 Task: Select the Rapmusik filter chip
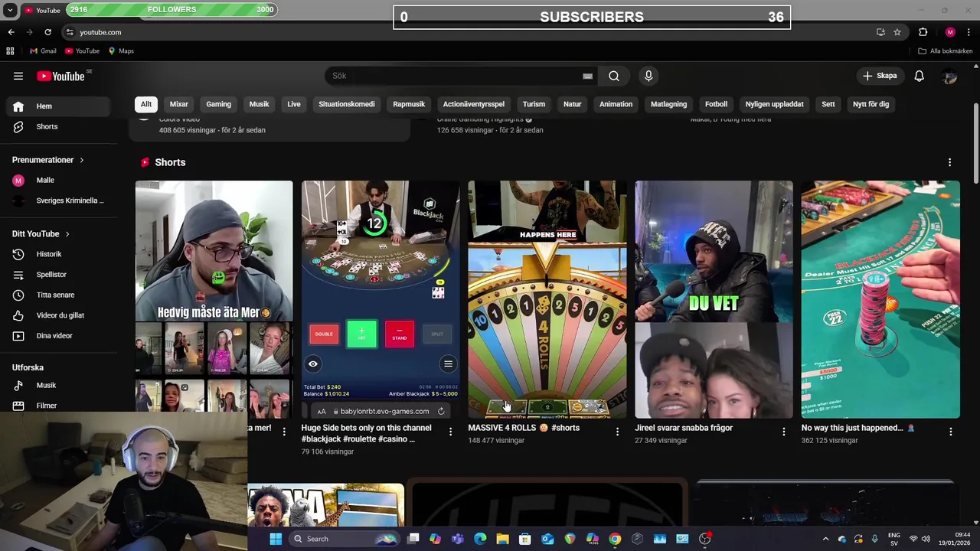[x=409, y=104]
